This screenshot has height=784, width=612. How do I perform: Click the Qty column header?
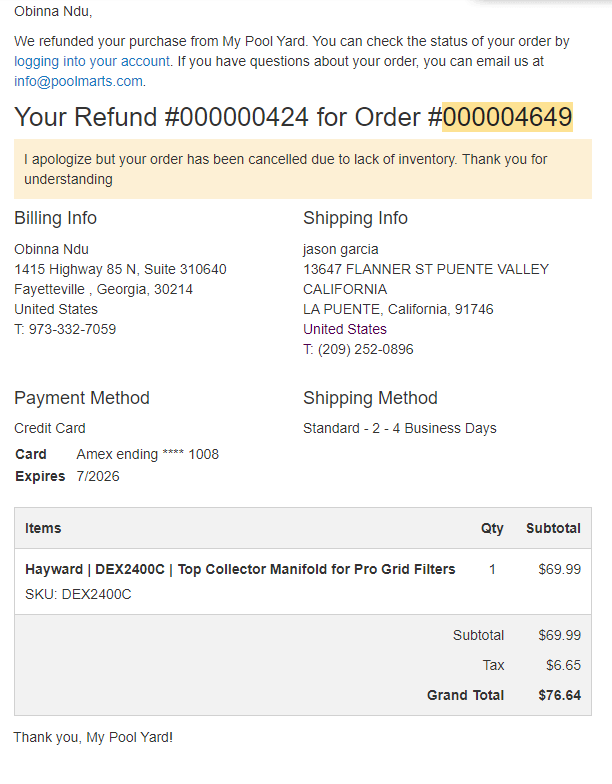point(492,528)
